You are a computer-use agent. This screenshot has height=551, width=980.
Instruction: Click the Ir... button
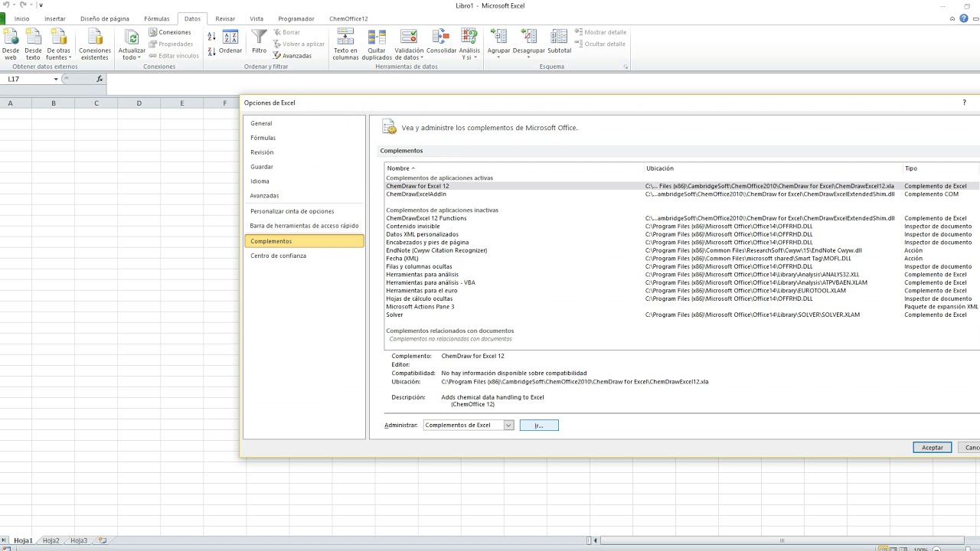tap(539, 425)
